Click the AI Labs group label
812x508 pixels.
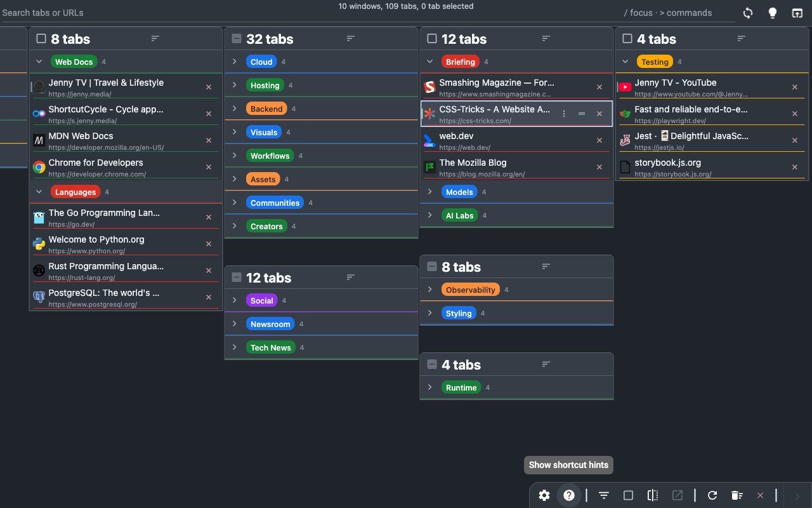460,215
